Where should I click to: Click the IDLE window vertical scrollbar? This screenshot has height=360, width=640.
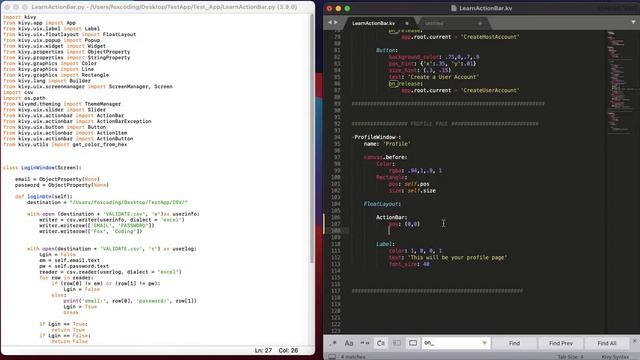[x=312, y=139]
